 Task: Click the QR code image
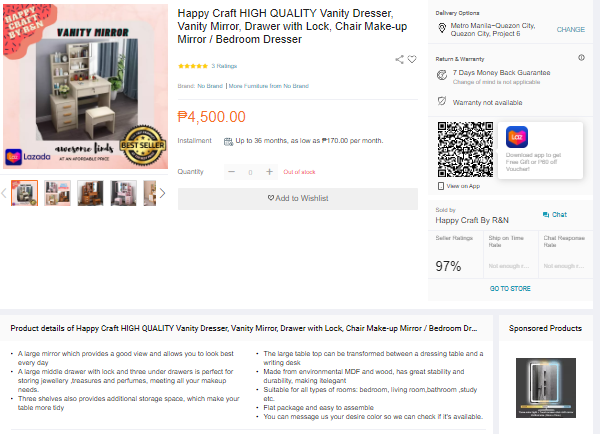click(465, 150)
